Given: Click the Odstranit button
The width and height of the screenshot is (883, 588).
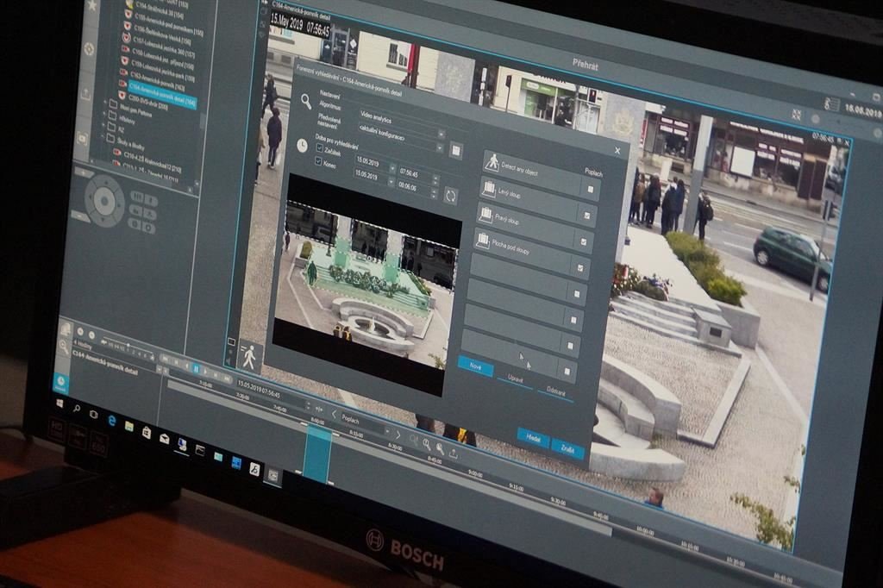Looking at the screenshot, I should (556, 391).
